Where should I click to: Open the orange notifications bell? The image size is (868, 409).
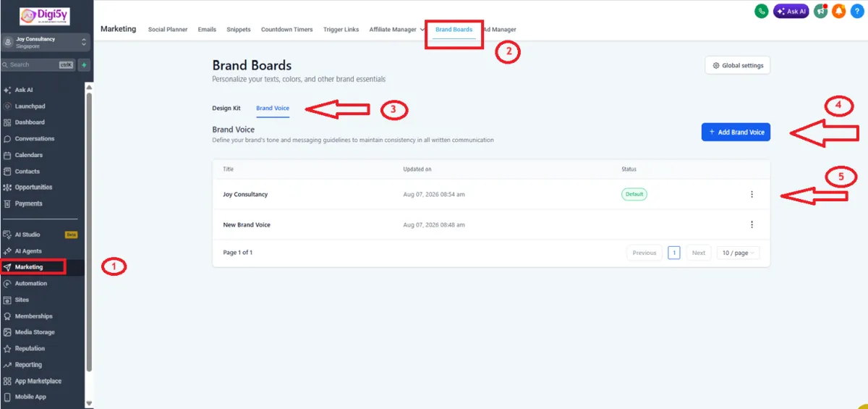click(x=839, y=11)
